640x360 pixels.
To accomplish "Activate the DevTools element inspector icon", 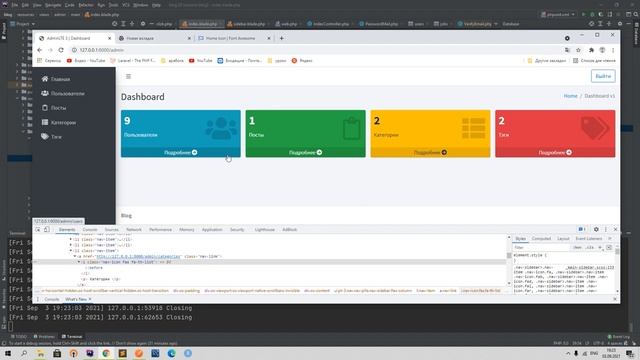I will [38, 229].
